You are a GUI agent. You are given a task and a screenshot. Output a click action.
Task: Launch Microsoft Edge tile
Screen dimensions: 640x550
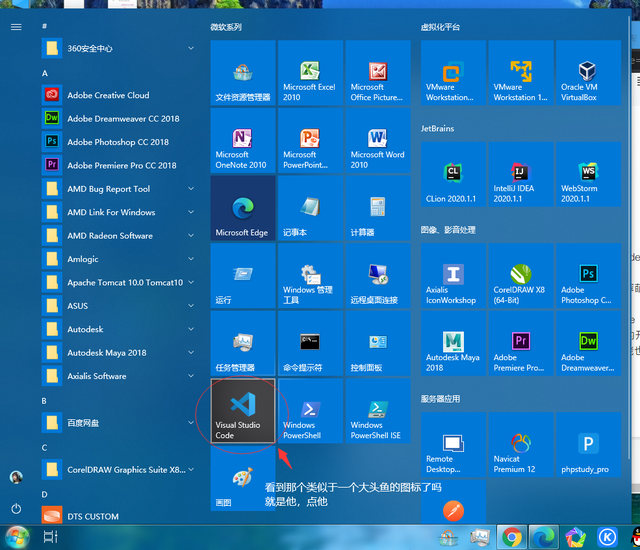(x=243, y=208)
